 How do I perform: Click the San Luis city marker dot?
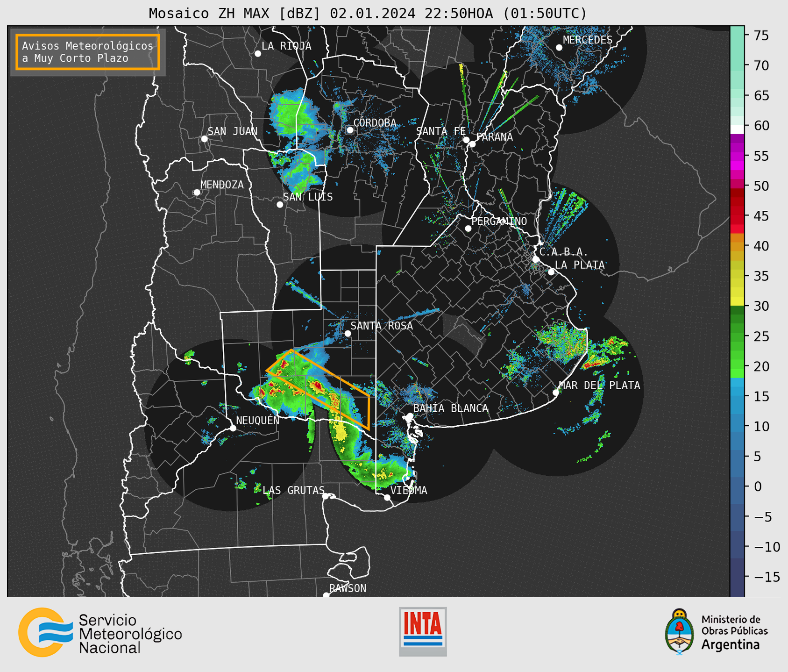pos(280,205)
